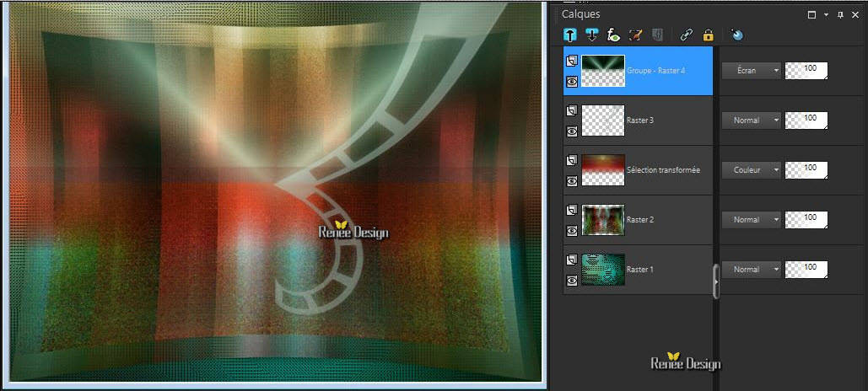Click layer type icon of Raster 2
The width and height of the screenshot is (868, 391).
coord(572,210)
